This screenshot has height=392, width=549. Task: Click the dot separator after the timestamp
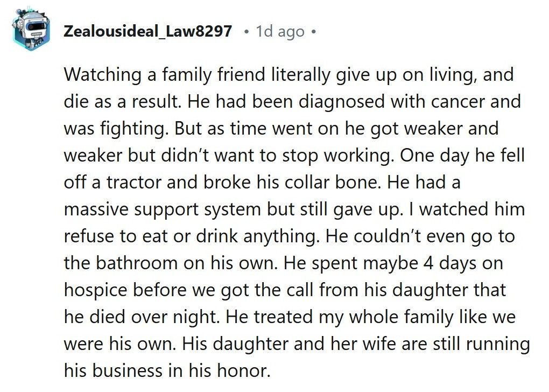(x=313, y=31)
